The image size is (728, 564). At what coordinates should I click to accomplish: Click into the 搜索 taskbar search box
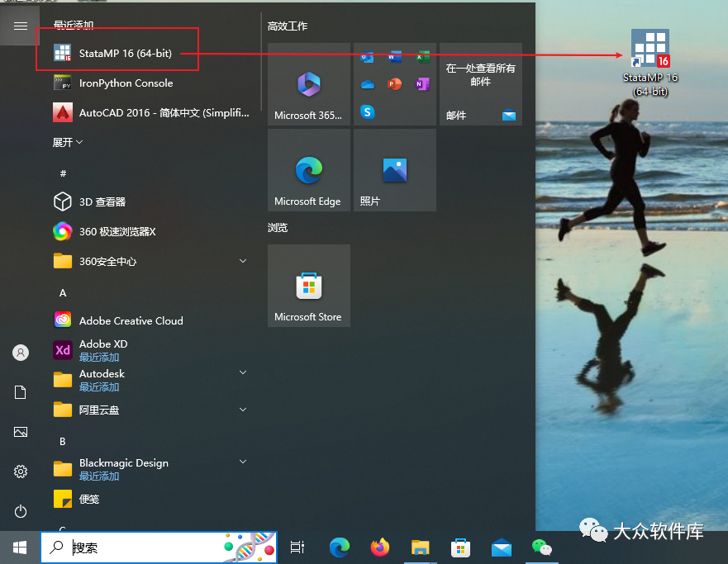point(159,547)
